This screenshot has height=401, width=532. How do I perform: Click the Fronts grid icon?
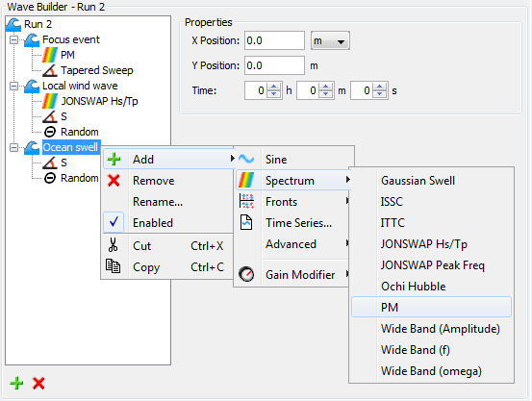(246, 201)
